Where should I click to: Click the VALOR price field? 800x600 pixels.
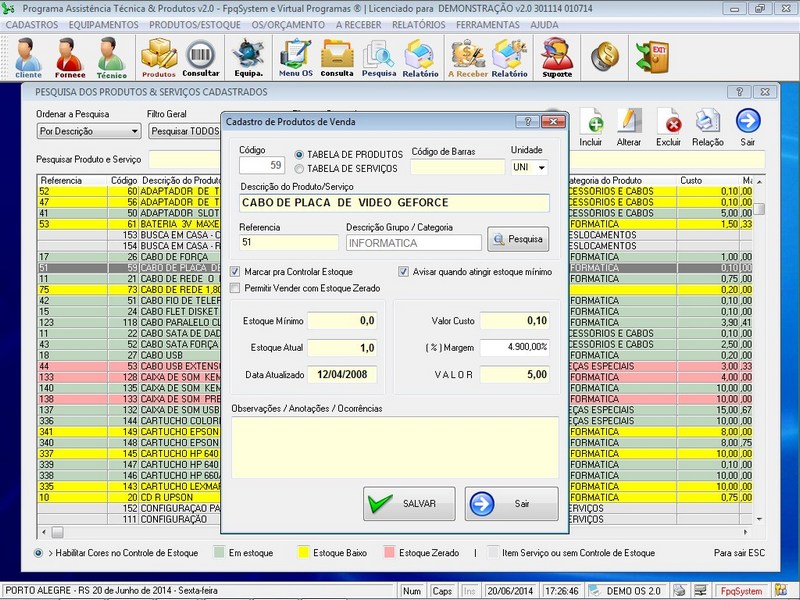(x=515, y=374)
